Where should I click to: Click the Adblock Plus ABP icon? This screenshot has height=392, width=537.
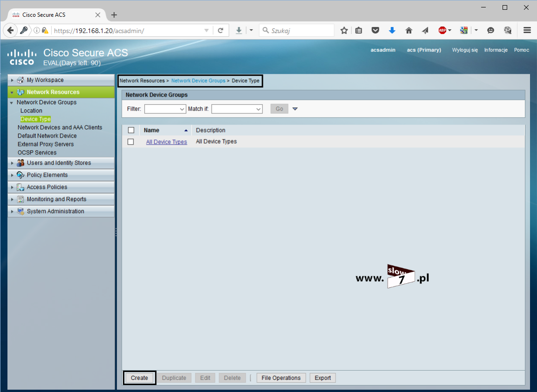pos(442,31)
